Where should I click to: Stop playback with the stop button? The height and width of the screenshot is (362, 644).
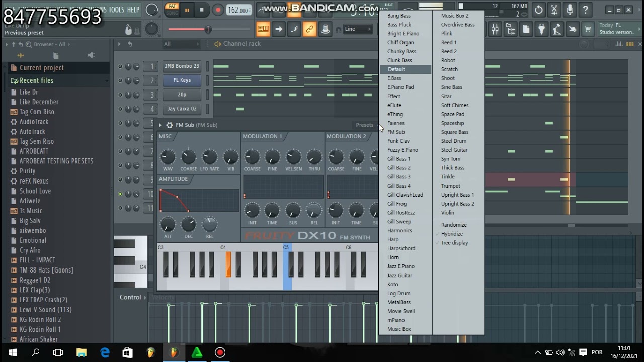click(202, 10)
